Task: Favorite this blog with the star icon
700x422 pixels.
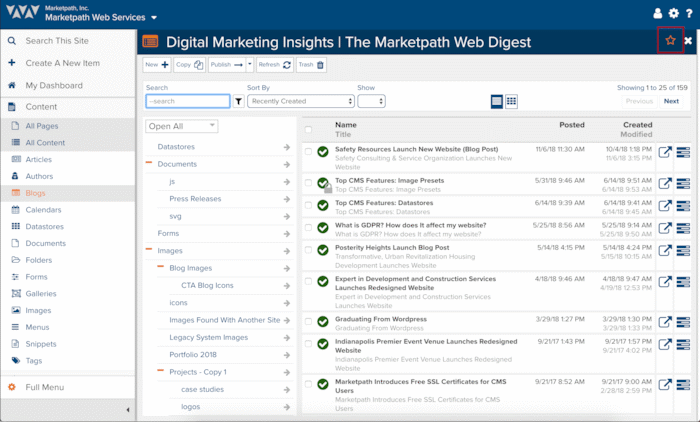Action: (670, 40)
